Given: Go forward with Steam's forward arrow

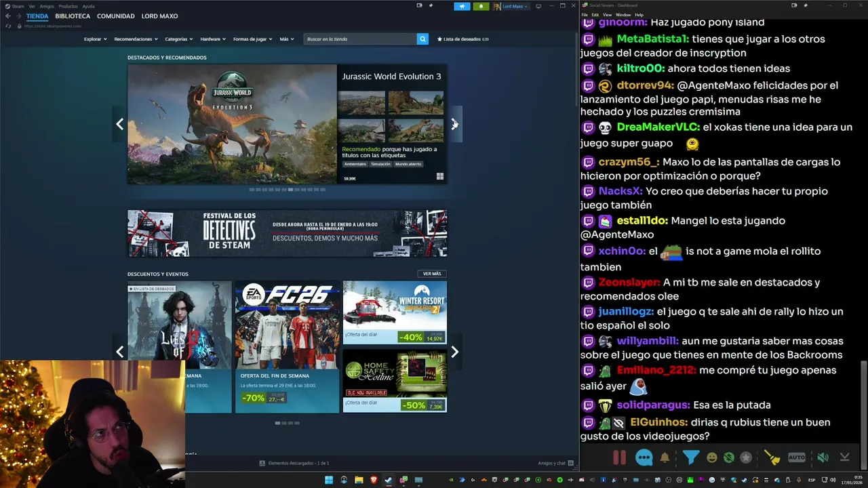Looking at the screenshot, I should coord(18,16).
